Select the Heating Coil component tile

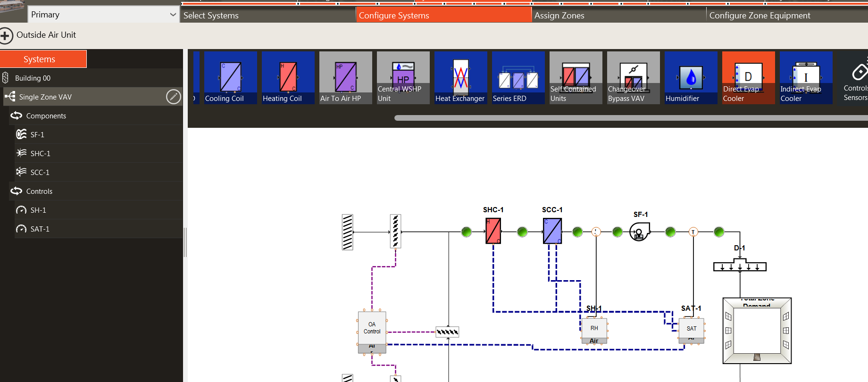pyautogui.click(x=288, y=78)
